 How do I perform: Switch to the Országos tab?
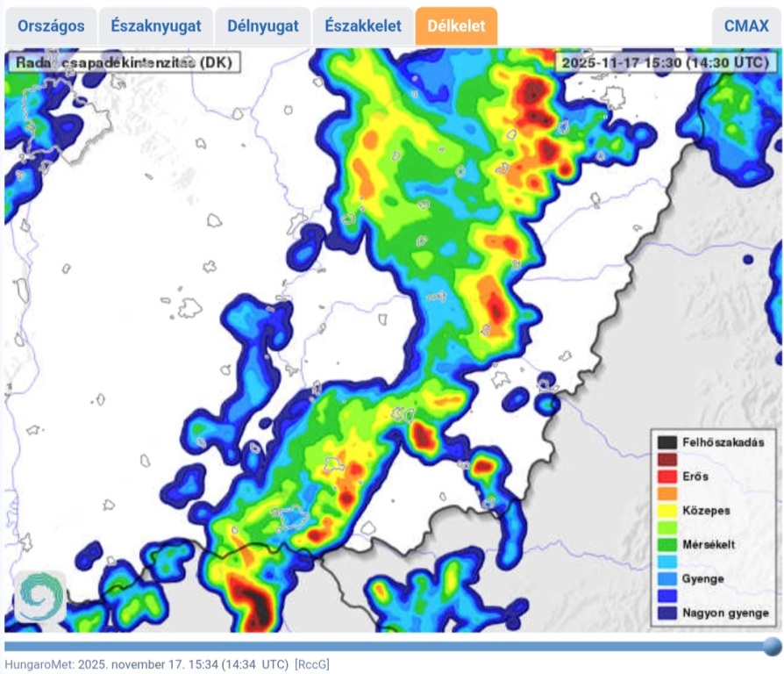(x=51, y=26)
